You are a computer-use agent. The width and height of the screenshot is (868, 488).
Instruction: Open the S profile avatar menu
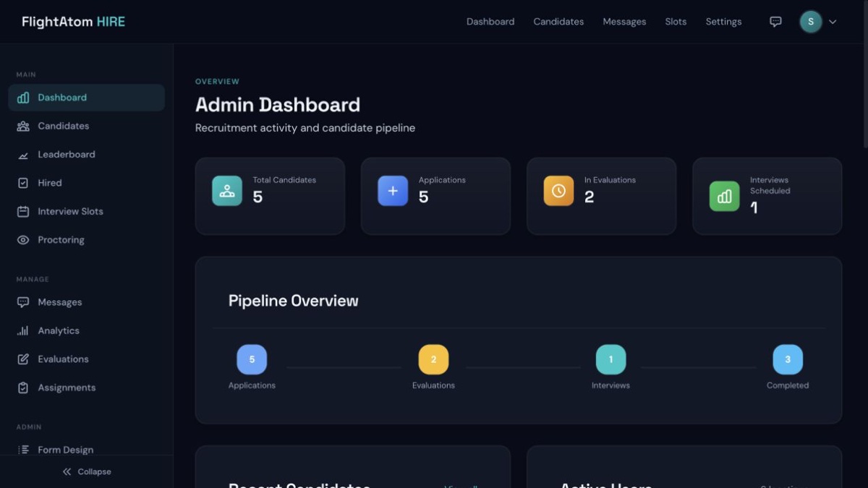pos(811,22)
